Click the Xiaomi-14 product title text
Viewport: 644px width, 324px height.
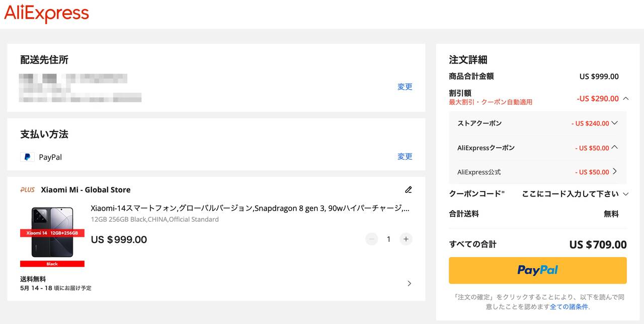tap(250, 208)
